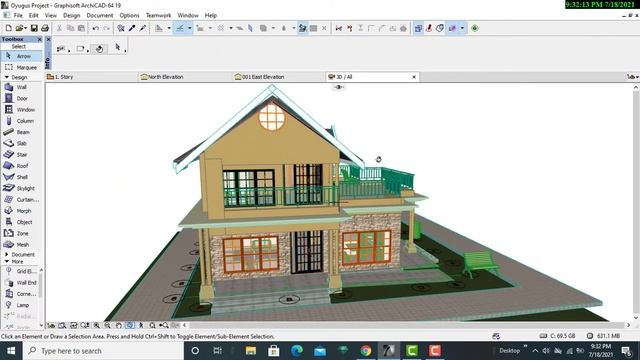Activate the Beam tool
The image size is (640, 360).
22,132
